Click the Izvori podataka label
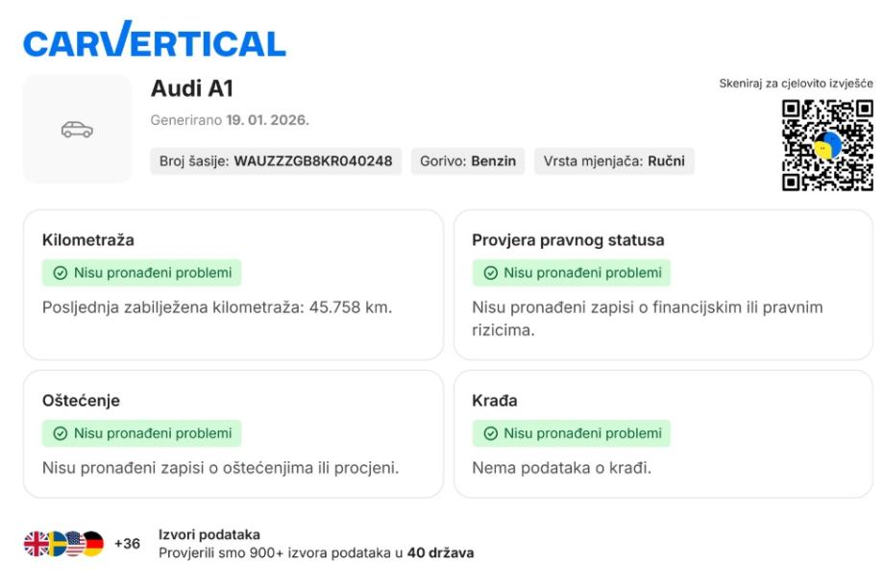This screenshot has width=884, height=588. click(209, 534)
